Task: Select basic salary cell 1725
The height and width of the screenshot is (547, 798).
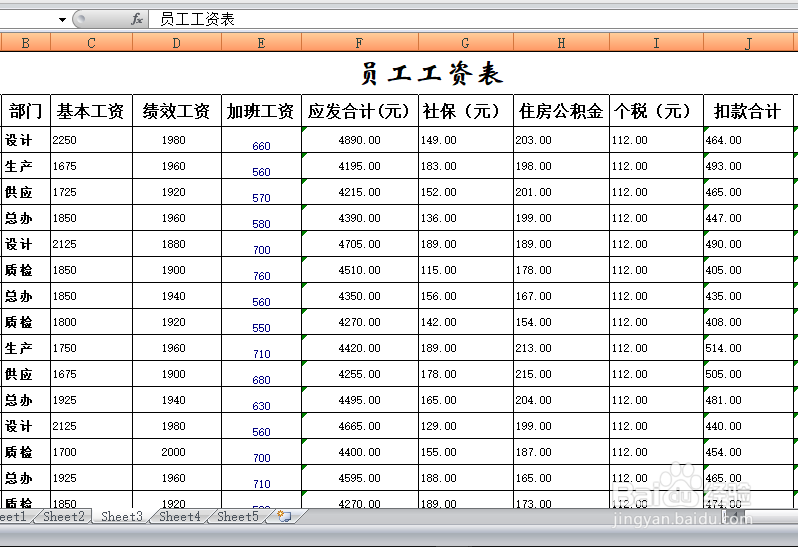Action: [x=92, y=192]
